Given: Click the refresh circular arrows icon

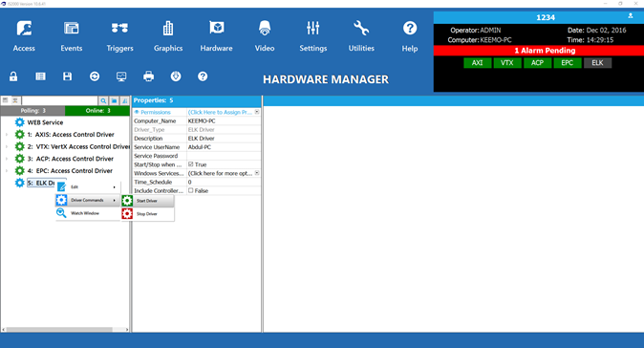Looking at the screenshot, I should pyautogui.click(x=95, y=76).
